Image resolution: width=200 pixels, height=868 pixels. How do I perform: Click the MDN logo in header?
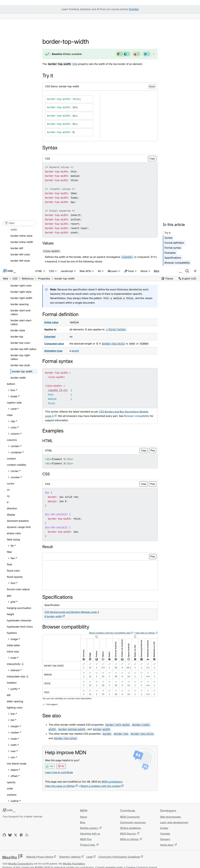point(9,271)
